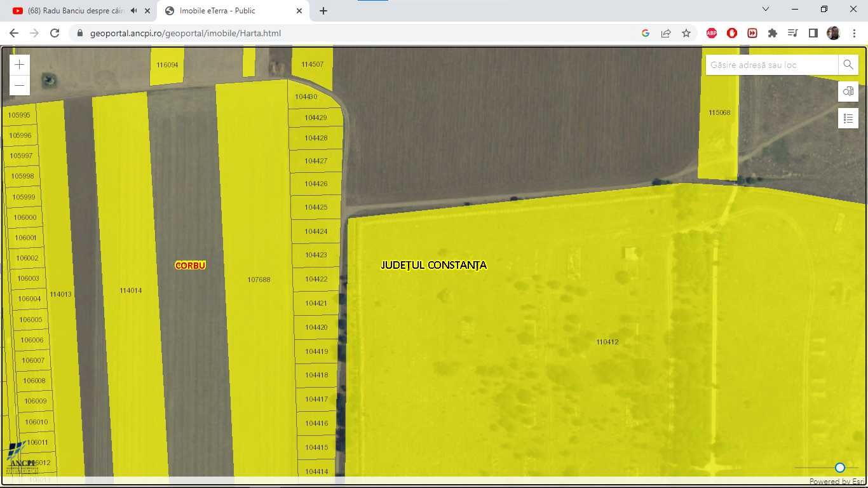The height and width of the screenshot is (488, 868).
Task: Zoom in the map with plus button
Action: pyautogui.click(x=20, y=64)
